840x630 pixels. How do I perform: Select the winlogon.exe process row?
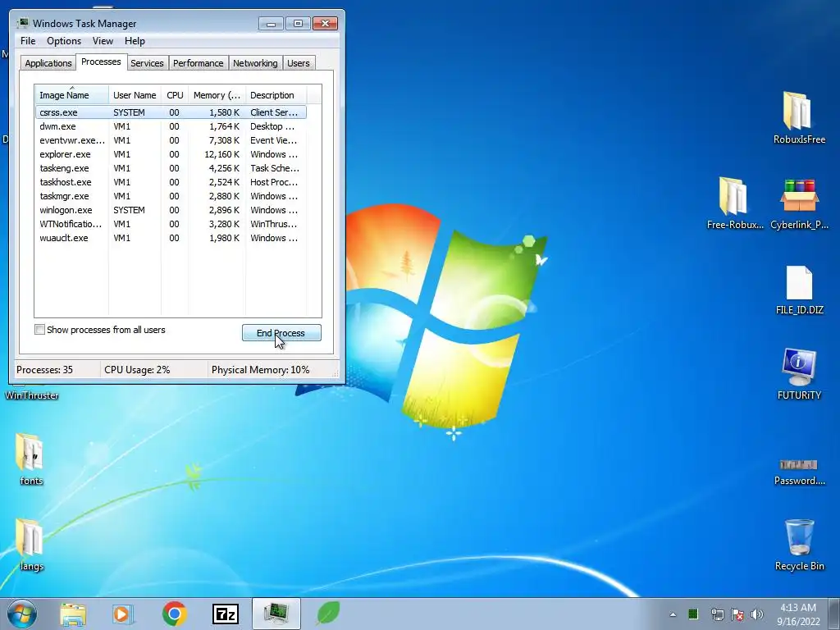tap(171, 210)
